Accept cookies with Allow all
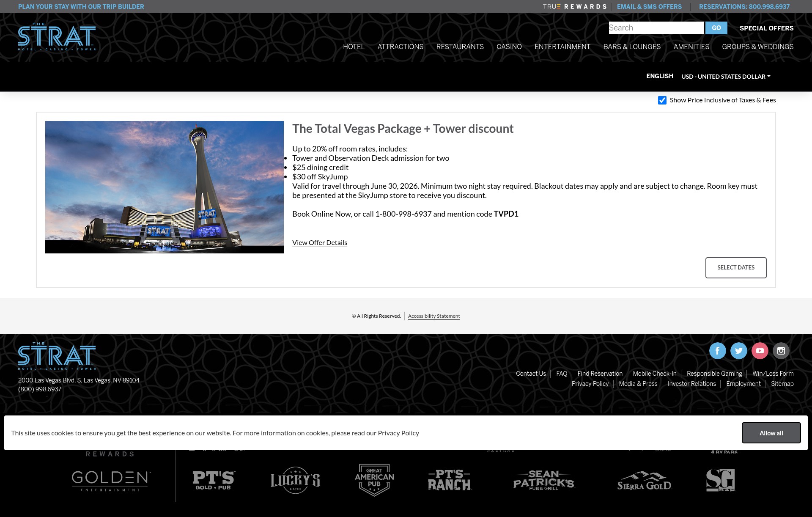 click(x=771, y=433)
